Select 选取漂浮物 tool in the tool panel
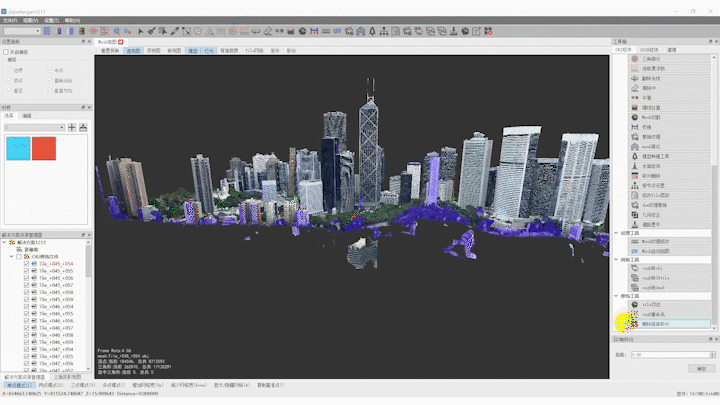720x405 pixels. (x=669, y=68)
